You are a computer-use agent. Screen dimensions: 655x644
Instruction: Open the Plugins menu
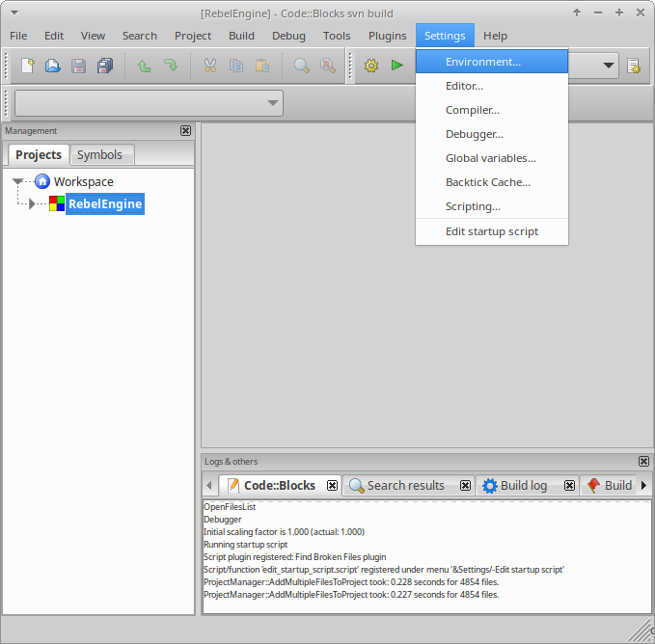(x=387, y=36)
